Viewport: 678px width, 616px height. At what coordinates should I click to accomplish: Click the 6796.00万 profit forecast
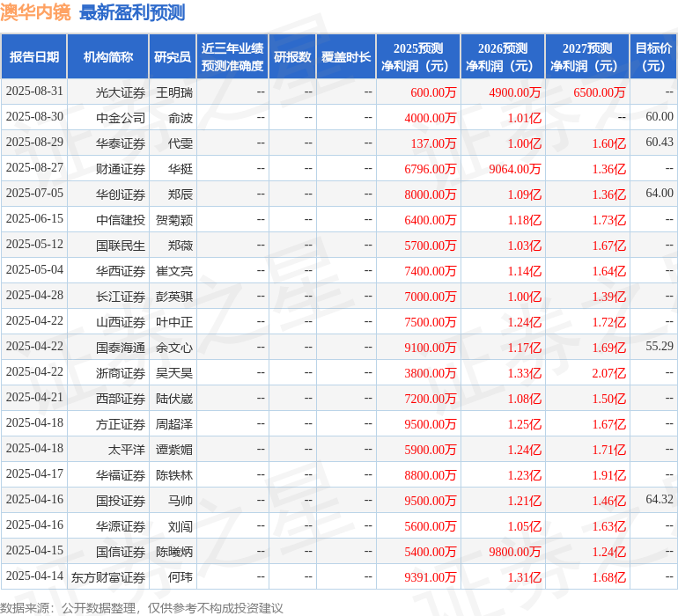[x=431, y=169]
